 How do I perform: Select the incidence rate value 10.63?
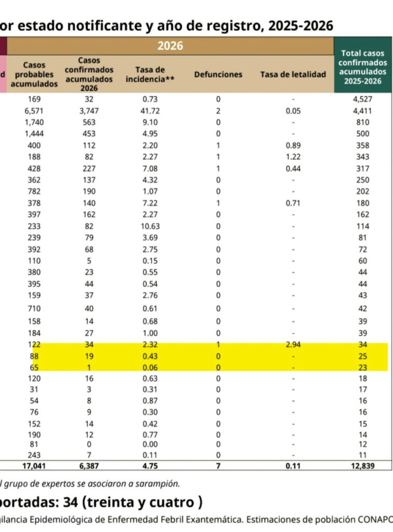(150, 226)
